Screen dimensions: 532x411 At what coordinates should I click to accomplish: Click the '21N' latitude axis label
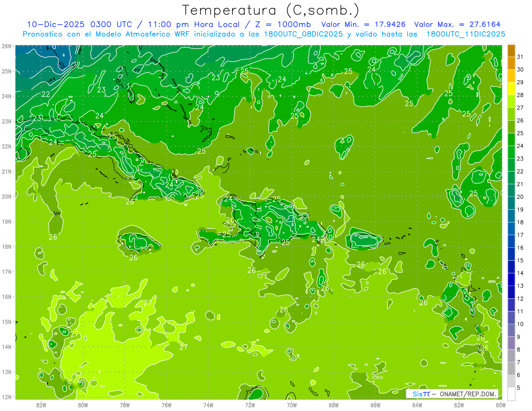point(6,171)
